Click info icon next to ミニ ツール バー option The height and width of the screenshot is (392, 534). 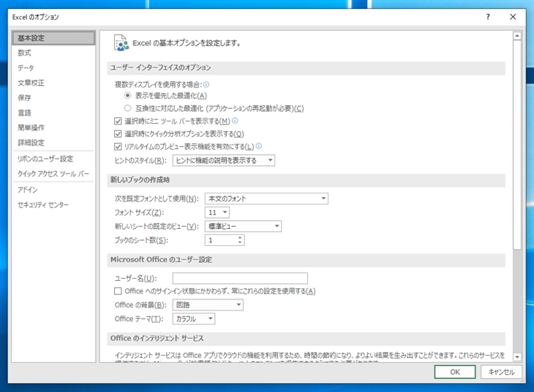235,121
